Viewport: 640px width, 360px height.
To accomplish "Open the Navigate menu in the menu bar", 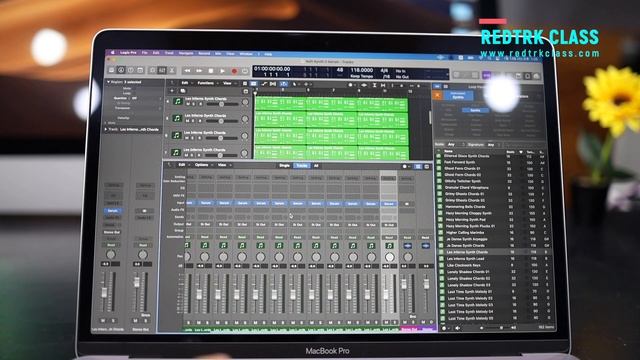I will 186,53.
